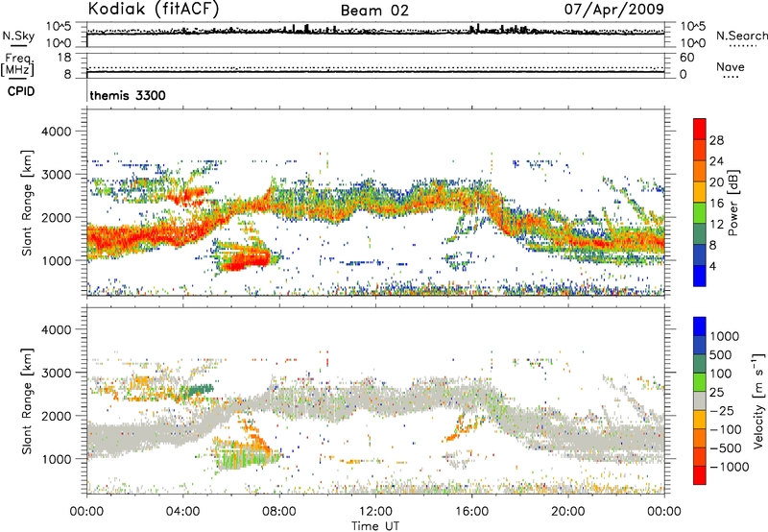Viewport: 768px width, 532px height.
Task: Click the '2000' tick of the velocity panel
Action: click(x=56, y=416)
